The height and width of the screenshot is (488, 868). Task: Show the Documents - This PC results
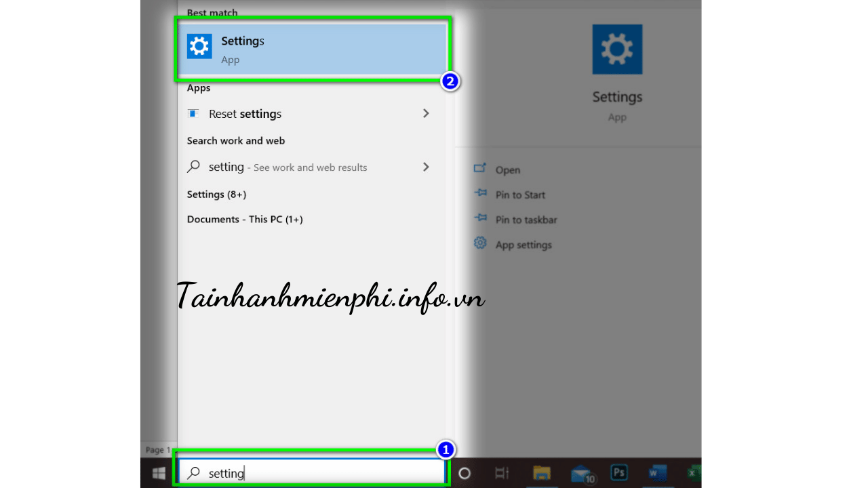(244, 220)
